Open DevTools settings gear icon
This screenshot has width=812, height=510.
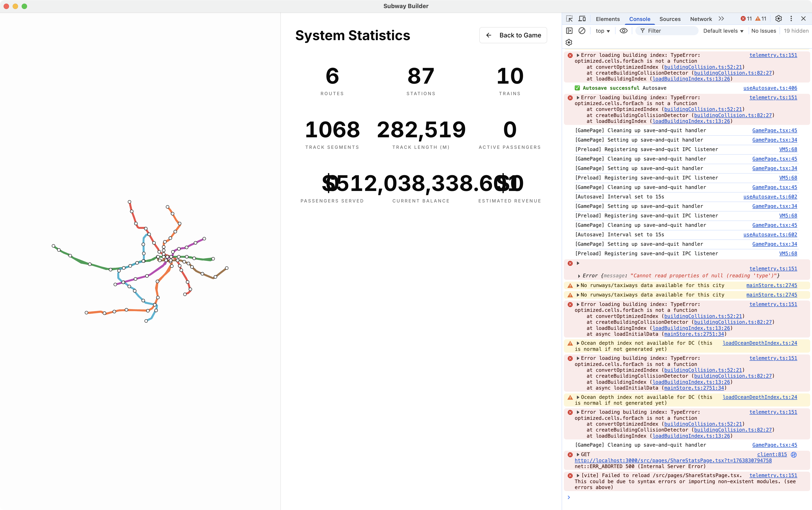[778, 19]
